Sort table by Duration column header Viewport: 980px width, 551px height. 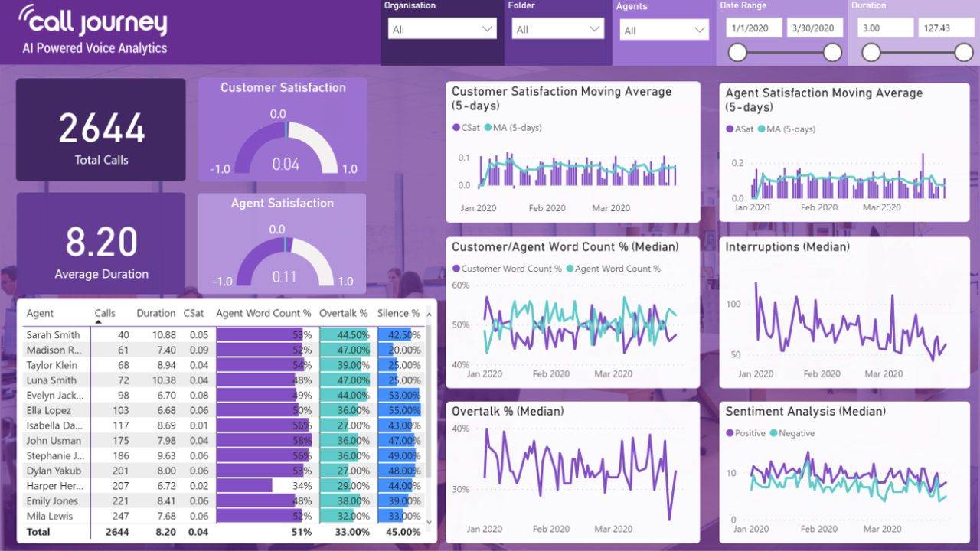tap(155, 313)
